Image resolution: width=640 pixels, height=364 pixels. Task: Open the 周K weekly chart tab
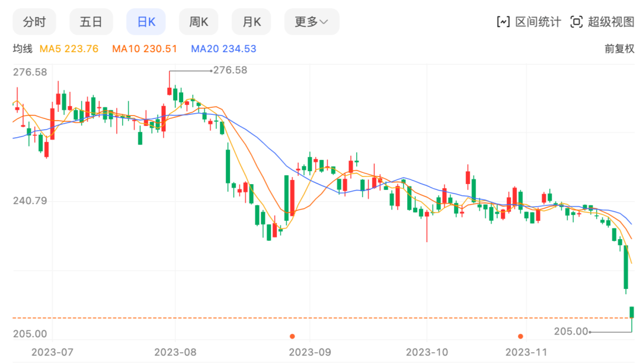(x=199, y=22)
